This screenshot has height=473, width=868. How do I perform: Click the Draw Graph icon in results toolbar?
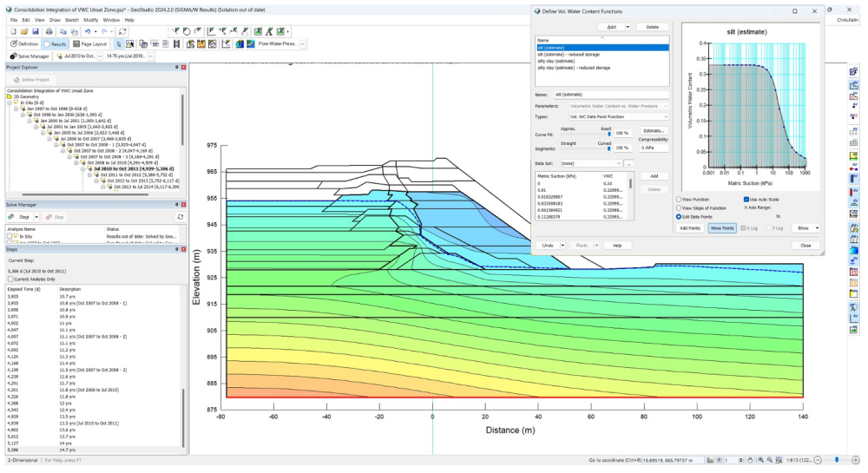[226, 43]
